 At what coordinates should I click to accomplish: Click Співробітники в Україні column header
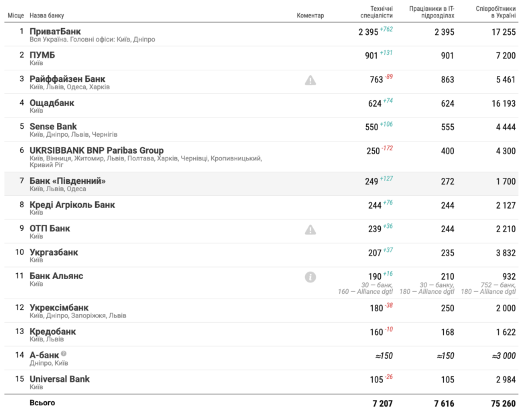(x=495, y=11)
